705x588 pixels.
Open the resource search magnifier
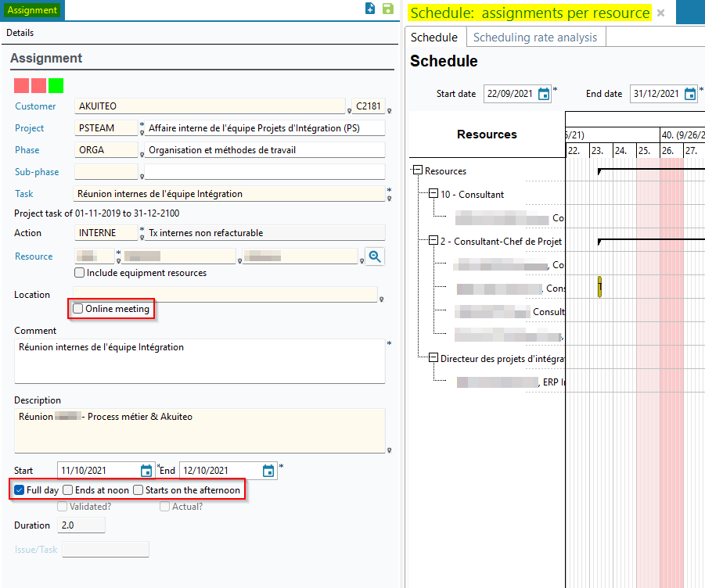tap(375, 256)
